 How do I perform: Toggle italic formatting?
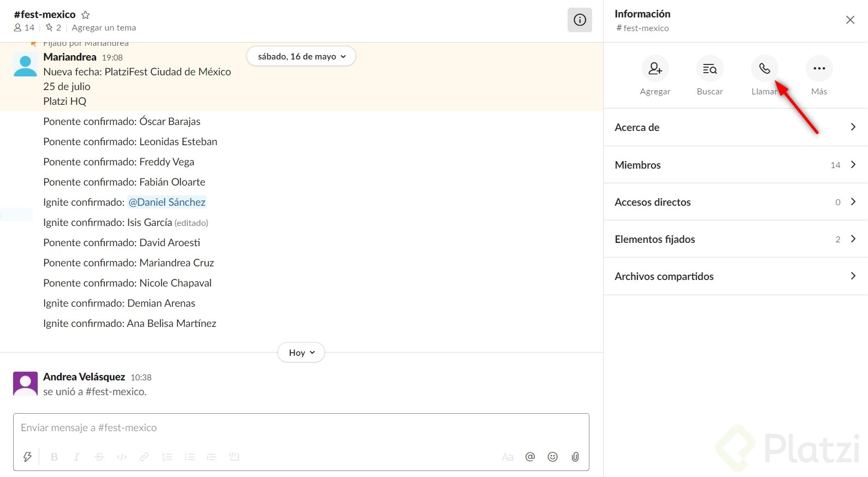pyautogui.click(x=76, y=457)
